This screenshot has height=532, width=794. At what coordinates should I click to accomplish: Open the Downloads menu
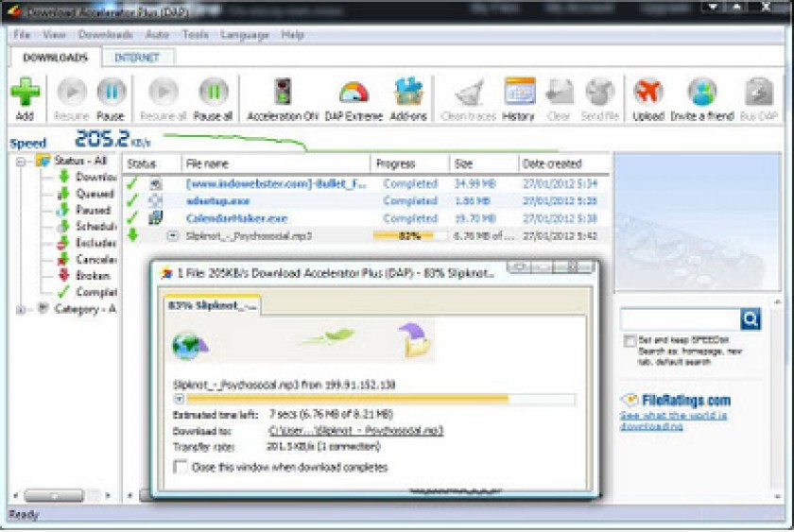(x=105, y=34)
